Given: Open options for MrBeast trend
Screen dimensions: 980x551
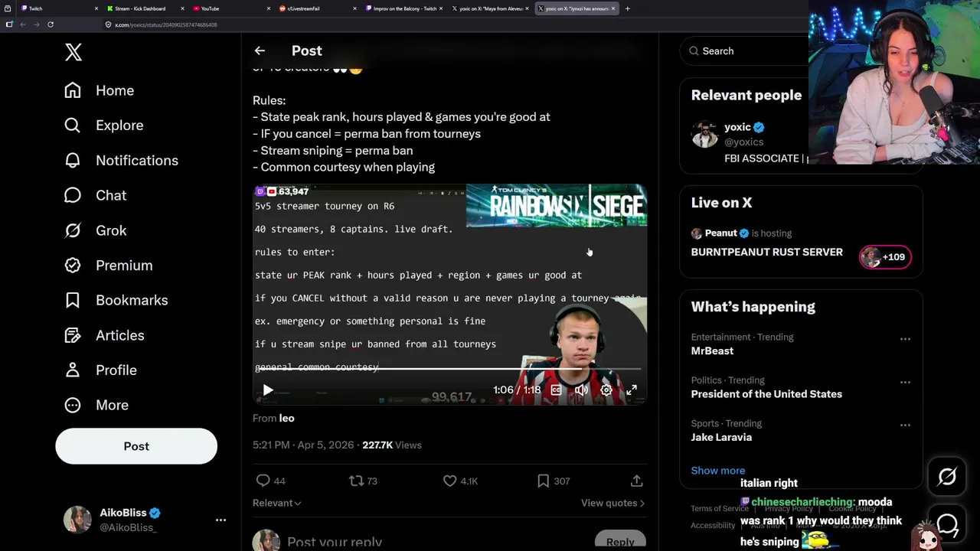Looking at the screenshot, I should tap(905, 339).
